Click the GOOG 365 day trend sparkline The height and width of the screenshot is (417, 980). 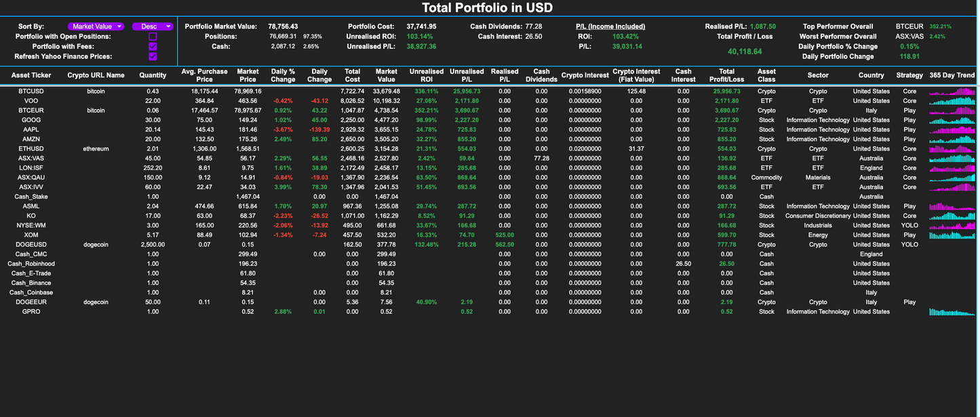click(x=952, y=120)
